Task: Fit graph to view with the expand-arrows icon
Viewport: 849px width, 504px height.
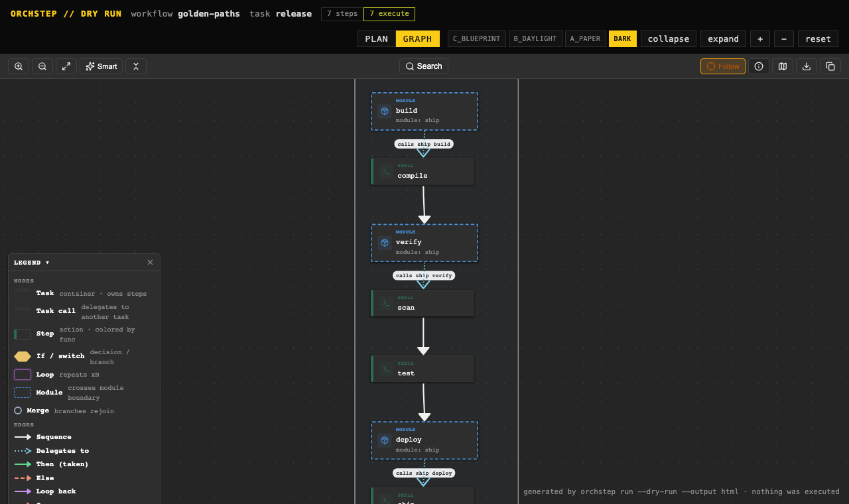Action: 66,66
